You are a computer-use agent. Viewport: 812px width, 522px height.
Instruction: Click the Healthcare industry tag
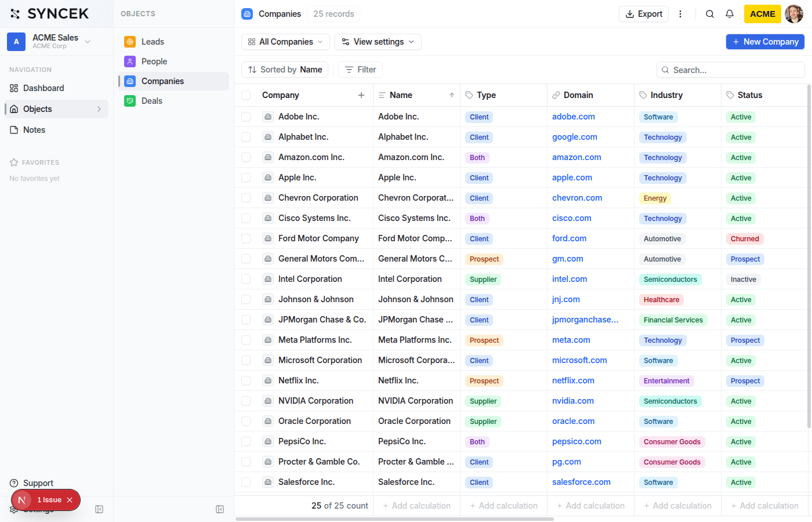point(662,300)
